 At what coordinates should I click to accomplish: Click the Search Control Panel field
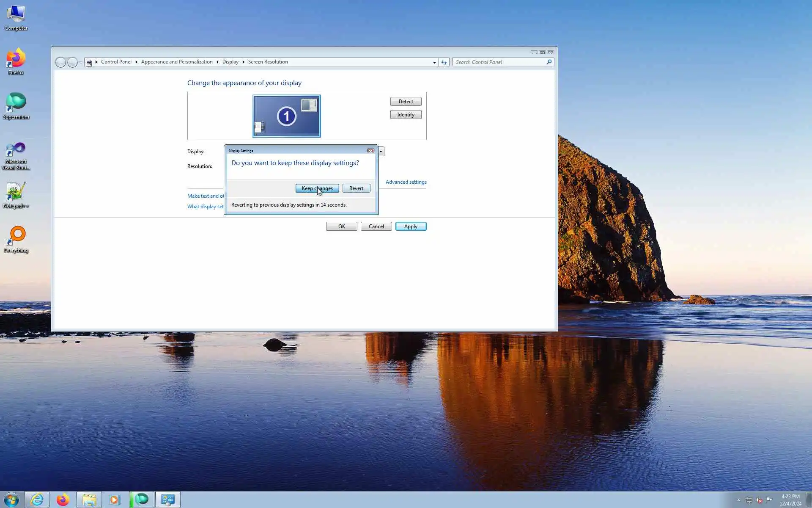(x=499, y=62)
